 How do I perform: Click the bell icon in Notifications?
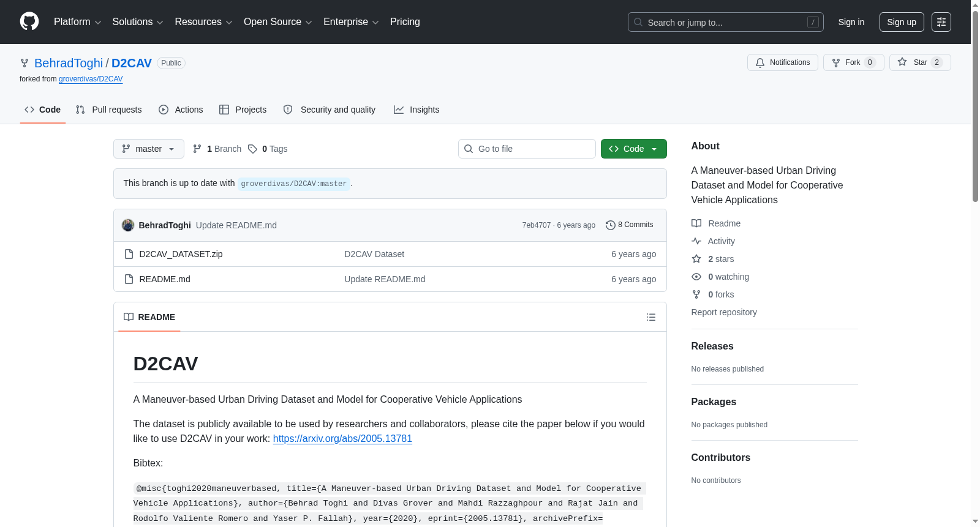760,62
